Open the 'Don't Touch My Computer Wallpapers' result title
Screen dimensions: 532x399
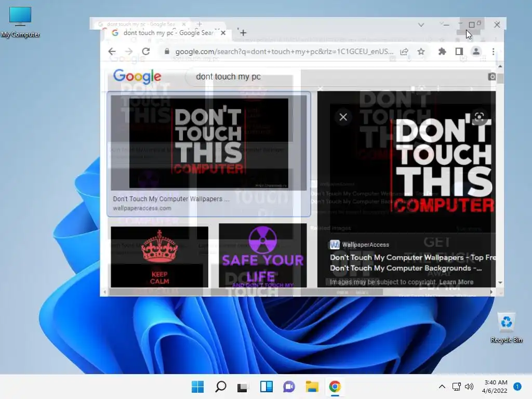[171, 199]
